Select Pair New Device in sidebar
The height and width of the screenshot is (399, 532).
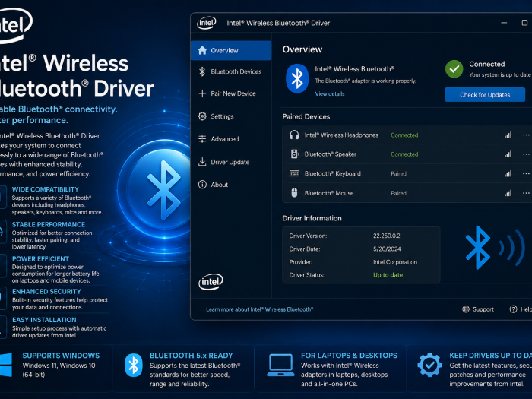(231, 93)
